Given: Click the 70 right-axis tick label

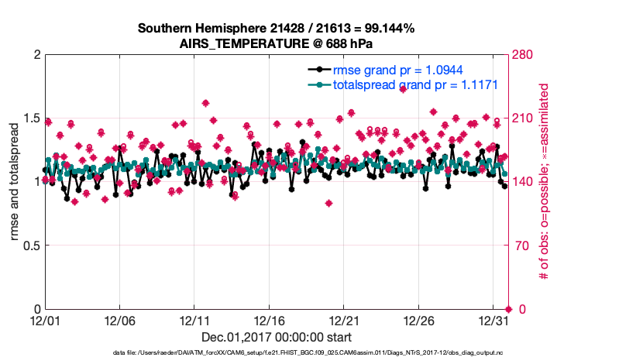Looking at the screenshot, I should 521,246.
